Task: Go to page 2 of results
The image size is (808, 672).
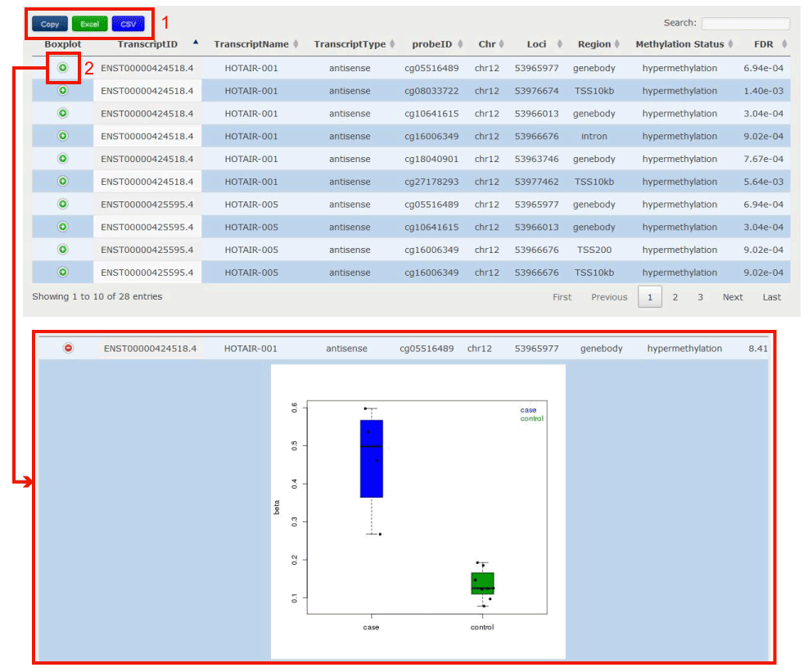Action: [x=675, y=297]
